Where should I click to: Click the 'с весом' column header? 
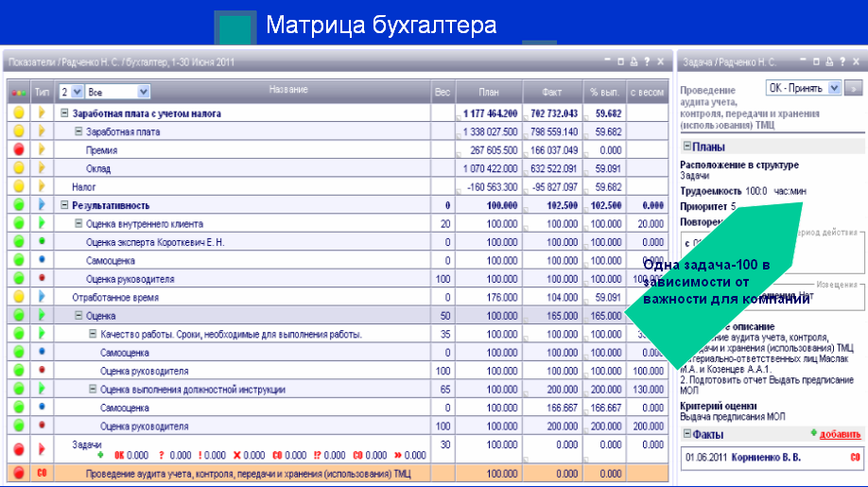tap(647, 92)
